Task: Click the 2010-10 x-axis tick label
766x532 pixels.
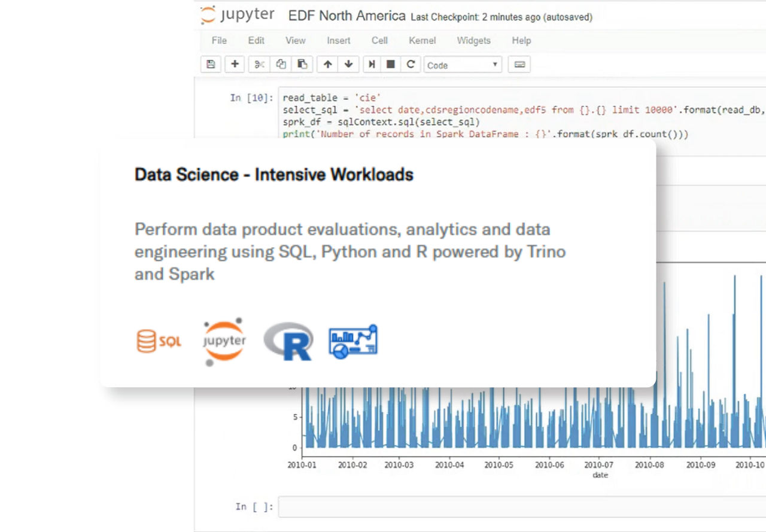Action: pyautogui.click(x=750, y=464)
